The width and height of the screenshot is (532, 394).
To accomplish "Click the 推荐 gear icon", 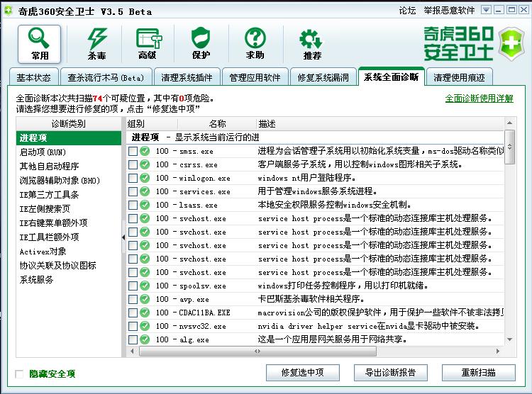I will click(311, 44).
